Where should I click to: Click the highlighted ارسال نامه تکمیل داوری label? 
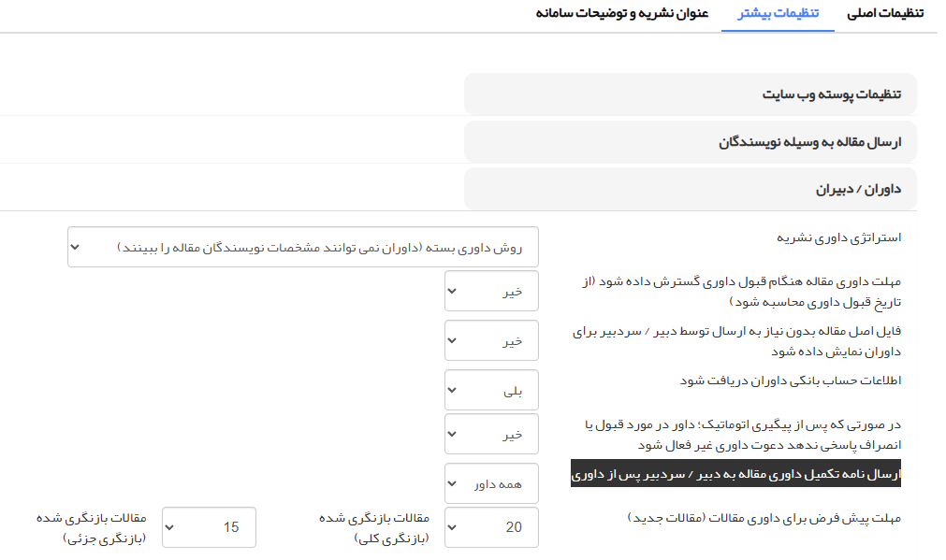click(735, 474)
